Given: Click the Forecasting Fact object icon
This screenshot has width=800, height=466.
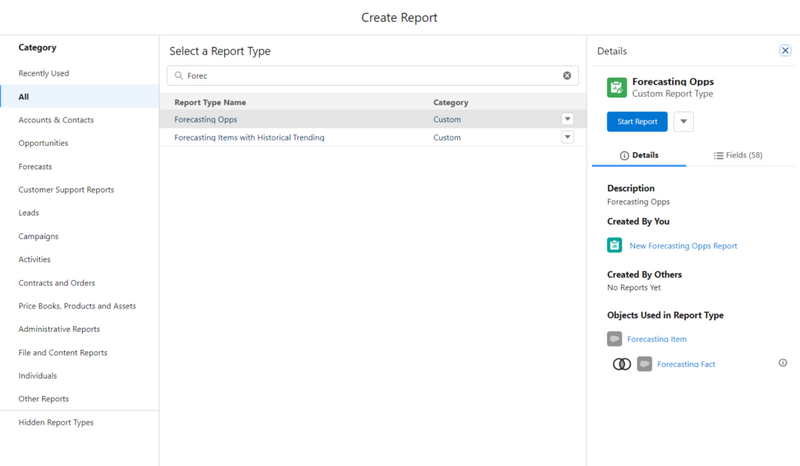Looking at the screenshot, I should [x=644, y=364].
